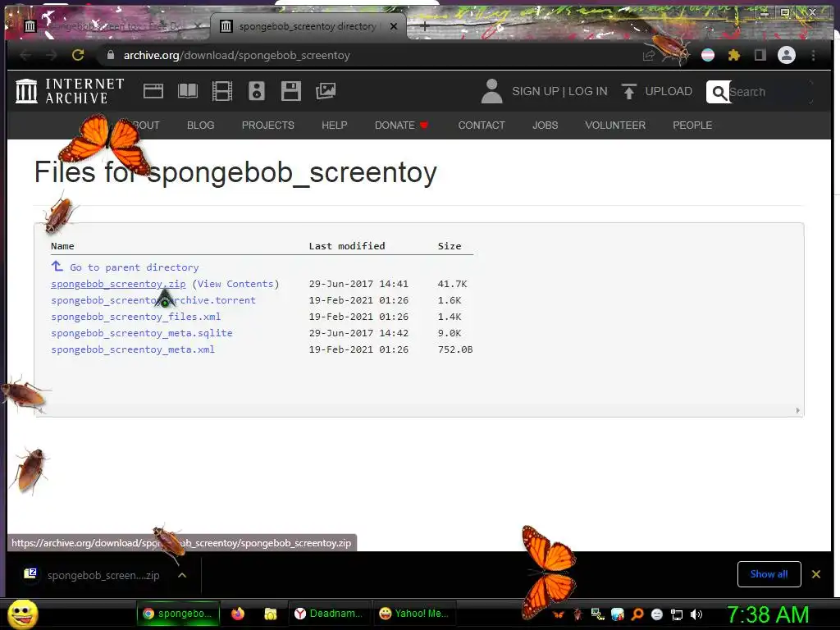Open the Software floppy disk icon
This screenshot has height=630, width=840.
(x=291, y=91)
